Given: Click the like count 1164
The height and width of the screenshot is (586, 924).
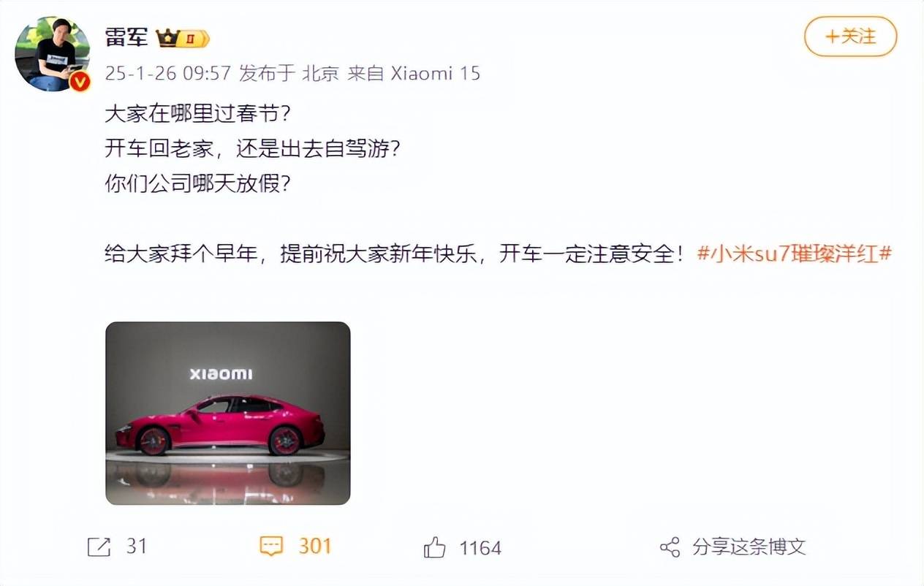Looking at the screenshot, I should coord(480,548).
